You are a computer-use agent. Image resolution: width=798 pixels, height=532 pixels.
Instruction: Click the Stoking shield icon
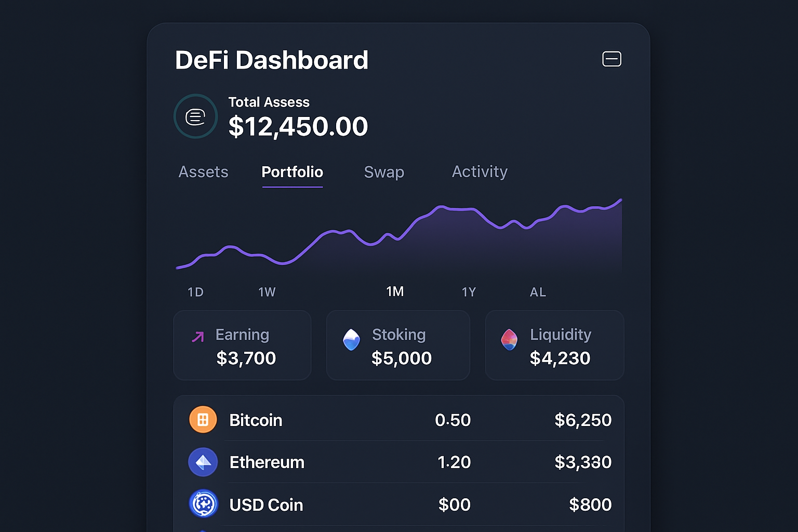click(352, 340)
